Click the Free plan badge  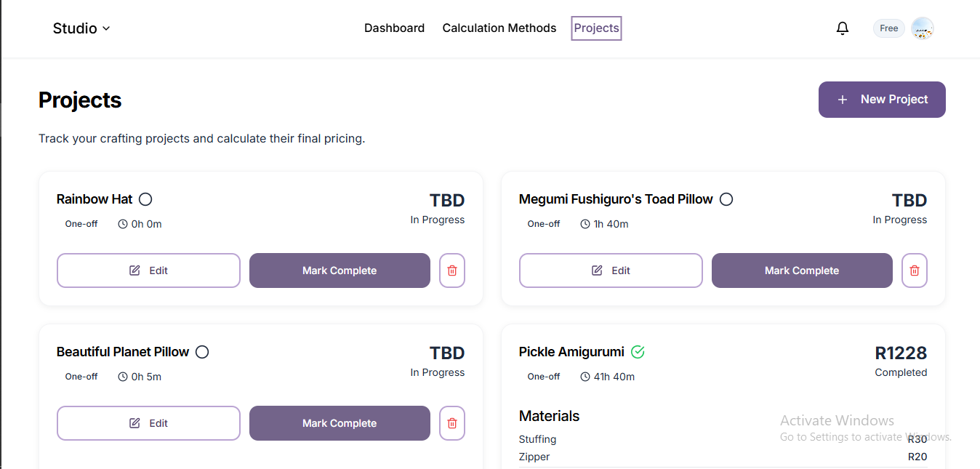(x=888, y=28)
